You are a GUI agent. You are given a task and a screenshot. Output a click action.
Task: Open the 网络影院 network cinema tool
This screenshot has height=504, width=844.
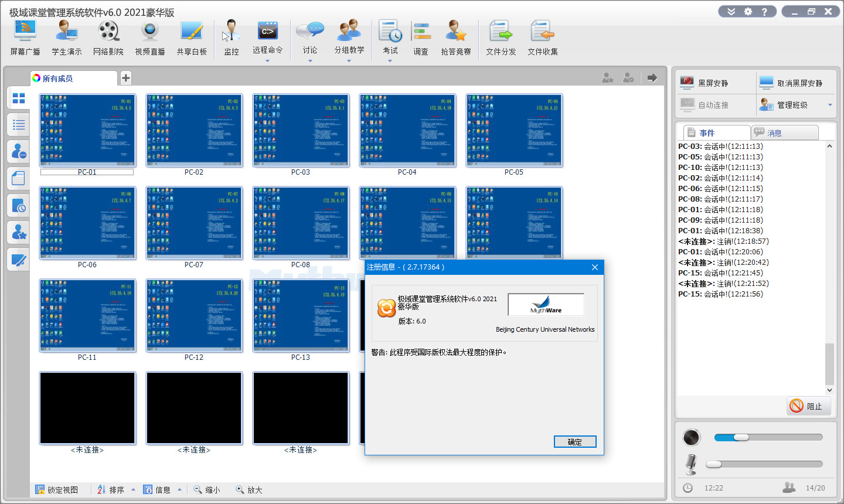(108, 38)
